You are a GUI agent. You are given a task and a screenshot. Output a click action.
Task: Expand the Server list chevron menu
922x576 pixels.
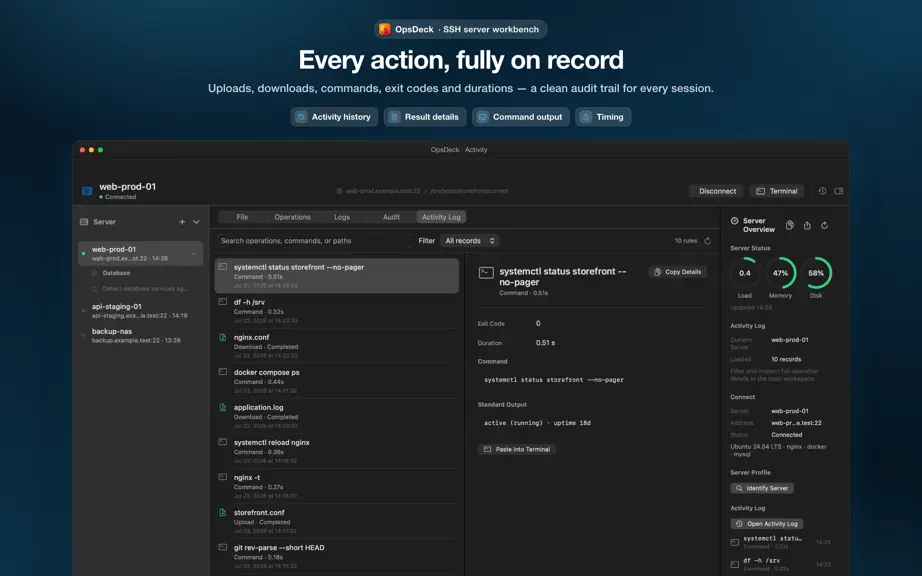click(x=196, y=222)
